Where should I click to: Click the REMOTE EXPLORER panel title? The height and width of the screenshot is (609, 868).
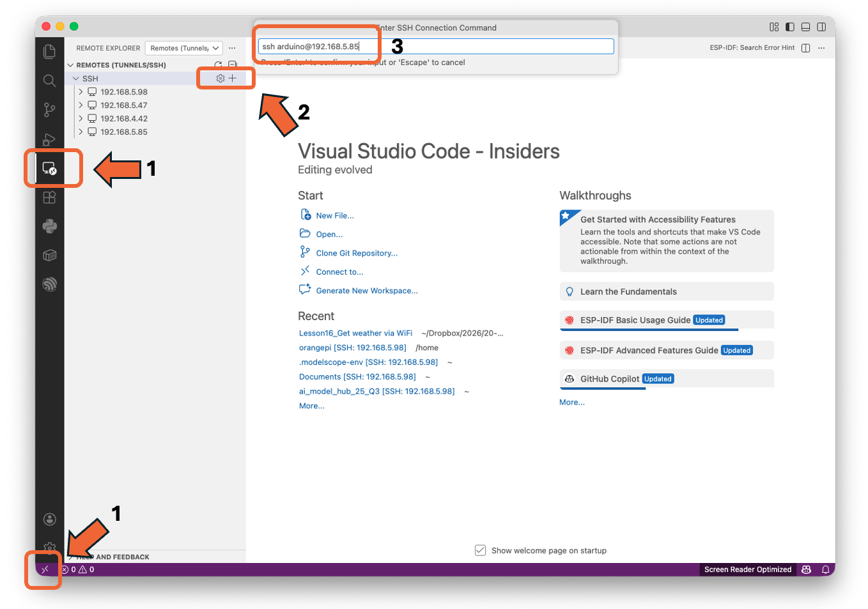click(x=108, y=48)
